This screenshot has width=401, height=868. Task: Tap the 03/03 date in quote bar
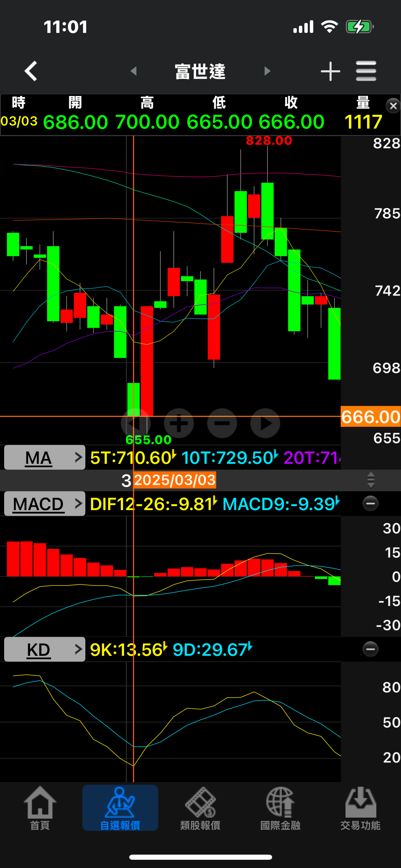point(19,121)
